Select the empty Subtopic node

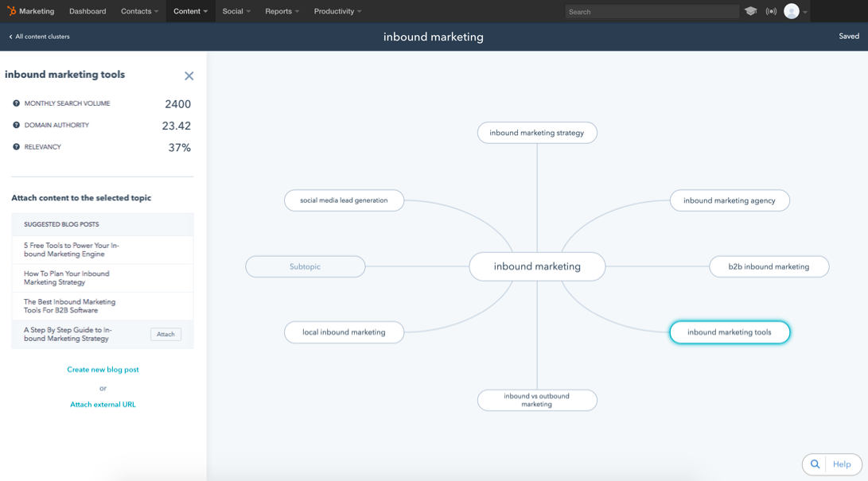305,267
